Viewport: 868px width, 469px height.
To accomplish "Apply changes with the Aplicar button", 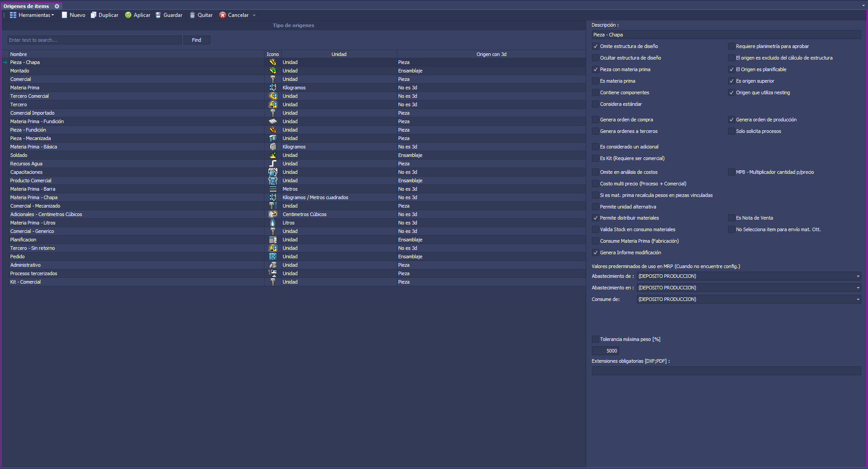I will point(138,15).
